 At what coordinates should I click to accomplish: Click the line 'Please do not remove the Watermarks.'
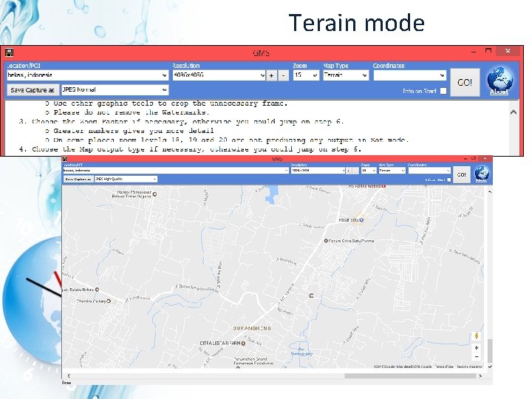pos(132,112)
